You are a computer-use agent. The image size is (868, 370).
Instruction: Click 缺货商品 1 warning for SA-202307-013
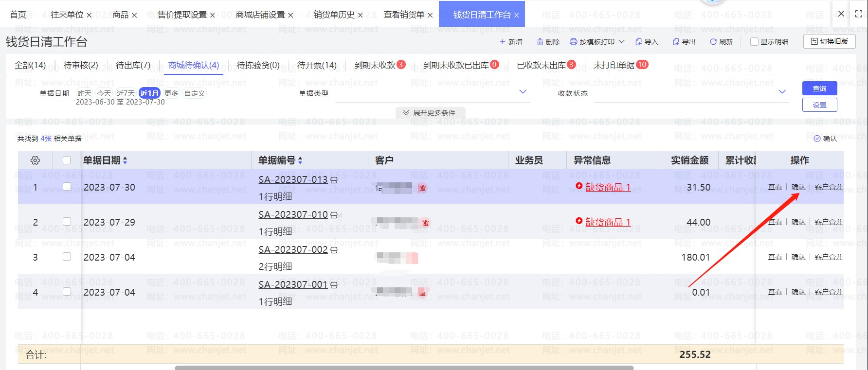pos(608,187)
